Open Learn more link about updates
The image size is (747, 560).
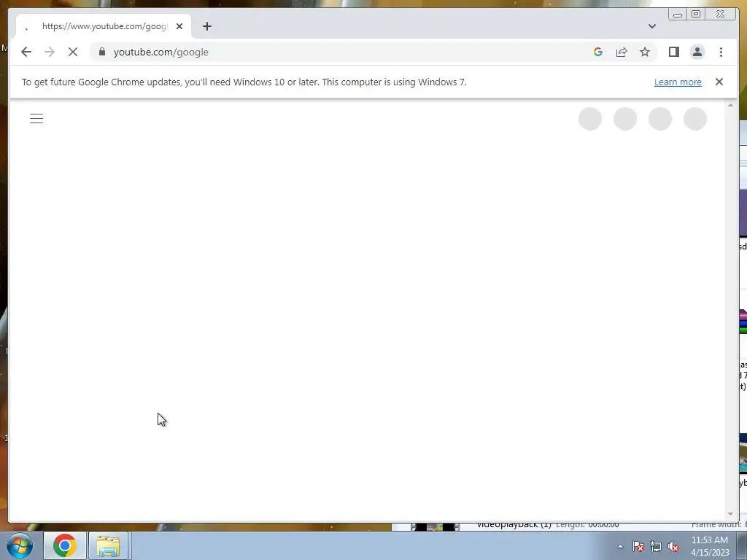[x=678, y=82]
